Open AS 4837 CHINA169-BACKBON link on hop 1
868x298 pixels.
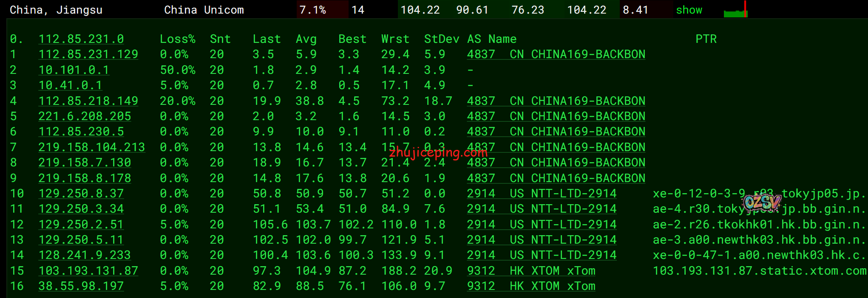tap(556, 54)
